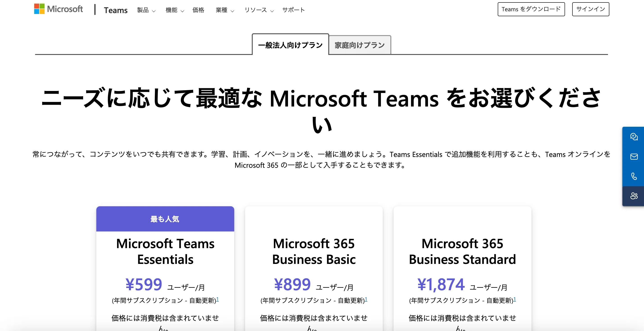Expand the 業種 dropdown menu
This screenshot has width=644, height=331.
pos(225,10)
